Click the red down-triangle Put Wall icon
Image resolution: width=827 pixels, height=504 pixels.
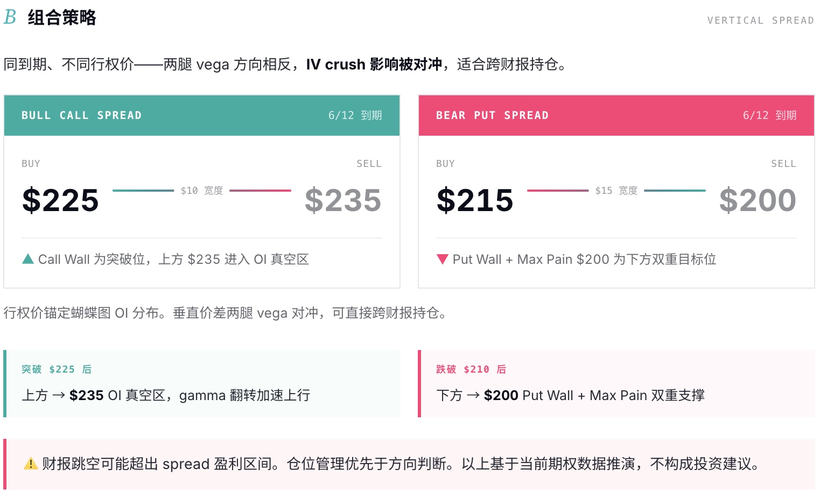(x=443, y=259)
